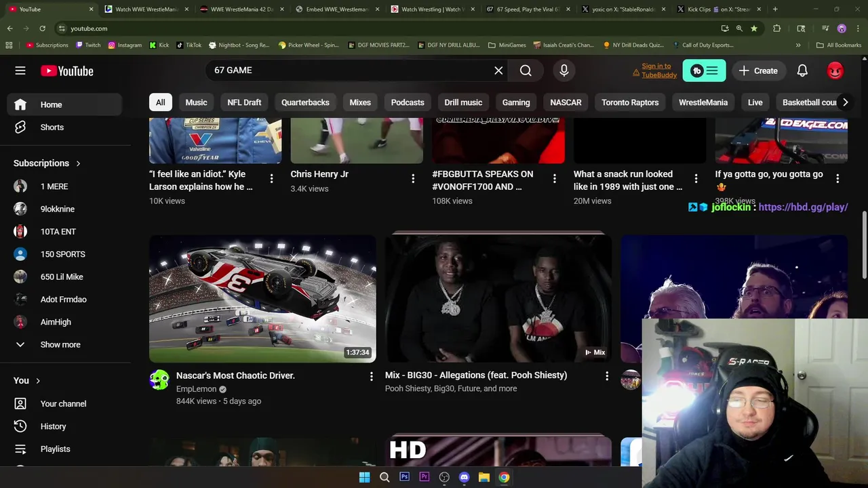
Task: Open the red account avatar menu
Action: 835,70
